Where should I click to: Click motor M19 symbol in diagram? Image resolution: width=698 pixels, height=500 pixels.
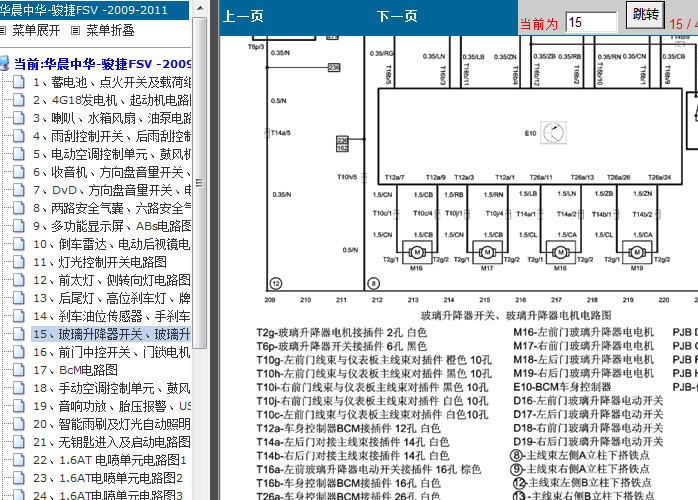(x=637, y=252)
